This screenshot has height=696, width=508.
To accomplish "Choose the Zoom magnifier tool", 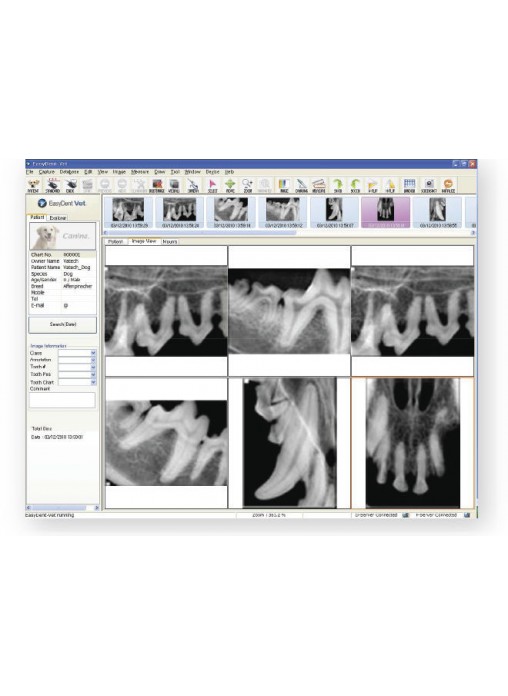I will click(x=247, y=185).
